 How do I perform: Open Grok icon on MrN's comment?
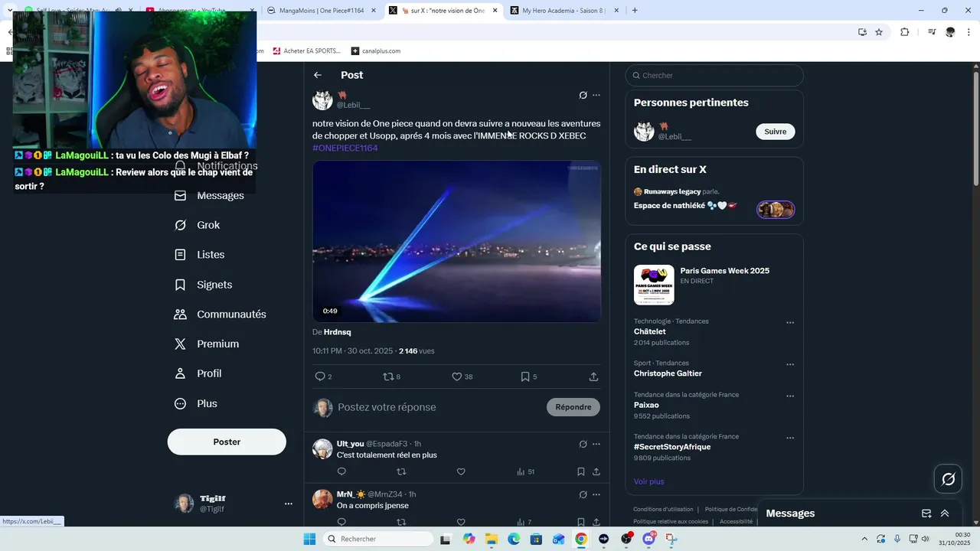[583, 494]
